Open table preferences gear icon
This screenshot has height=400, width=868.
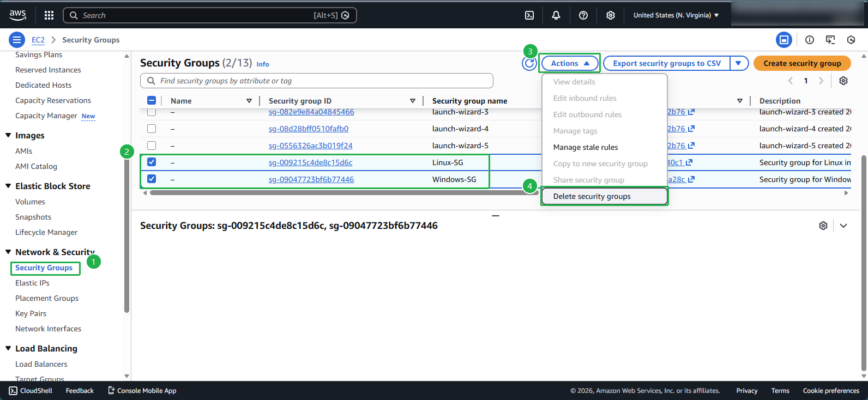pos(843,81)
